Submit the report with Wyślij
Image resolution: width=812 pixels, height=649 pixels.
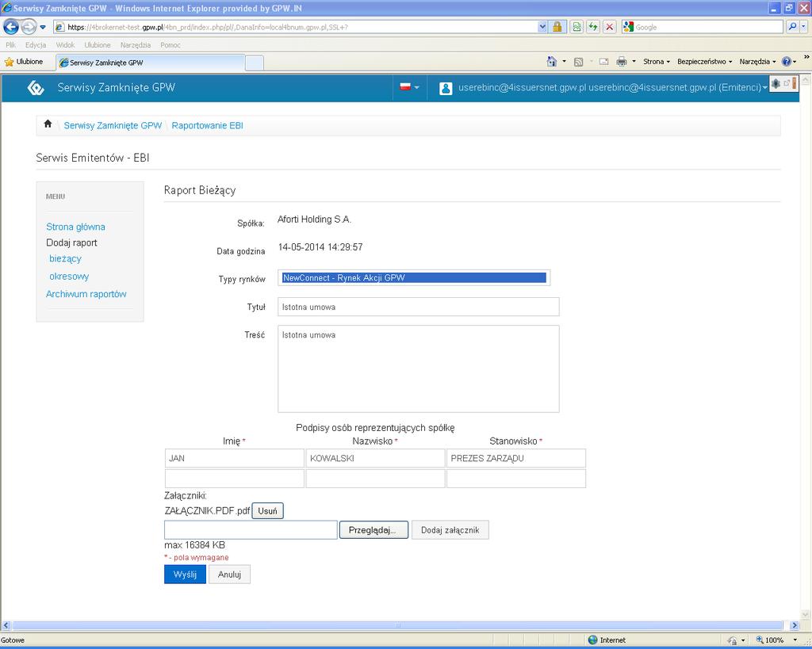point(185,575)
